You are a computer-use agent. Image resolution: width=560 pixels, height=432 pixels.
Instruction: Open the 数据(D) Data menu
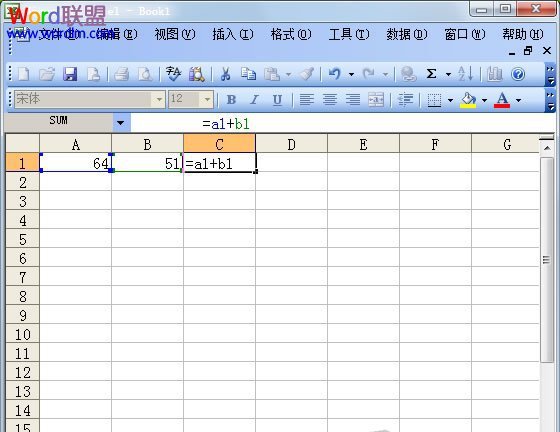coord(407,34)
